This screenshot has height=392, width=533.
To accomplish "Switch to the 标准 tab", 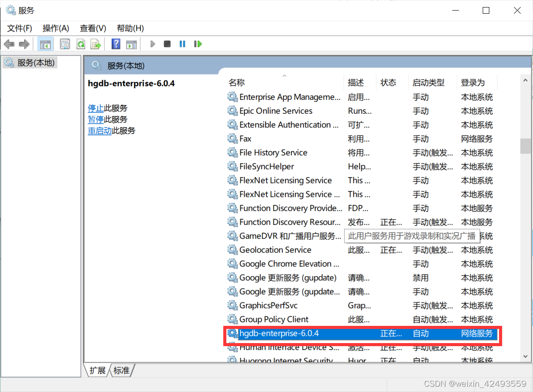I will click(122, 370).
